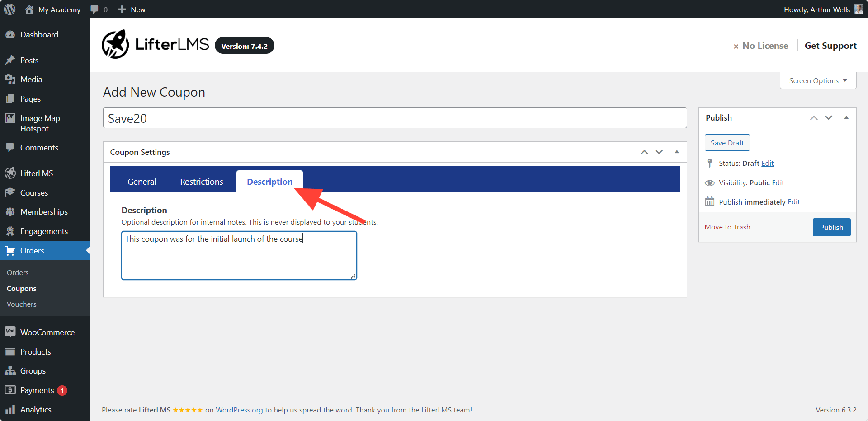This screenshot has width=868, height=421.
Task: Open Orders submenu item
Action: click(18, 272)
